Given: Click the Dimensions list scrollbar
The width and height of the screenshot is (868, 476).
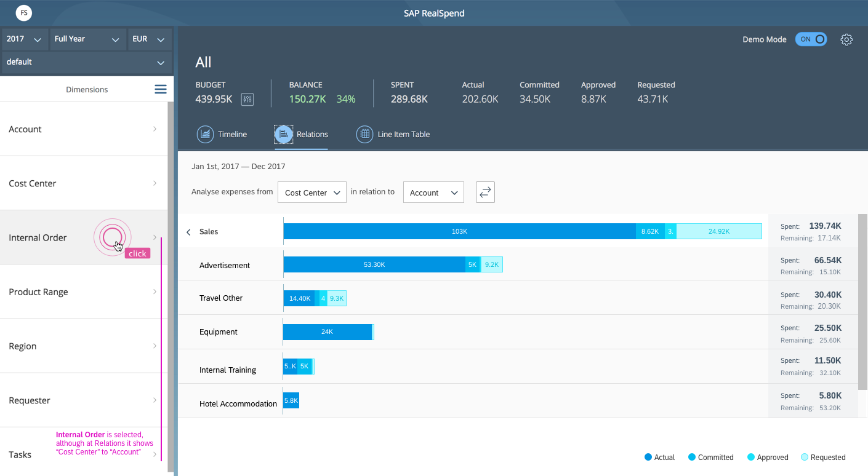Looking at the screenshot, I should (171, 288).
